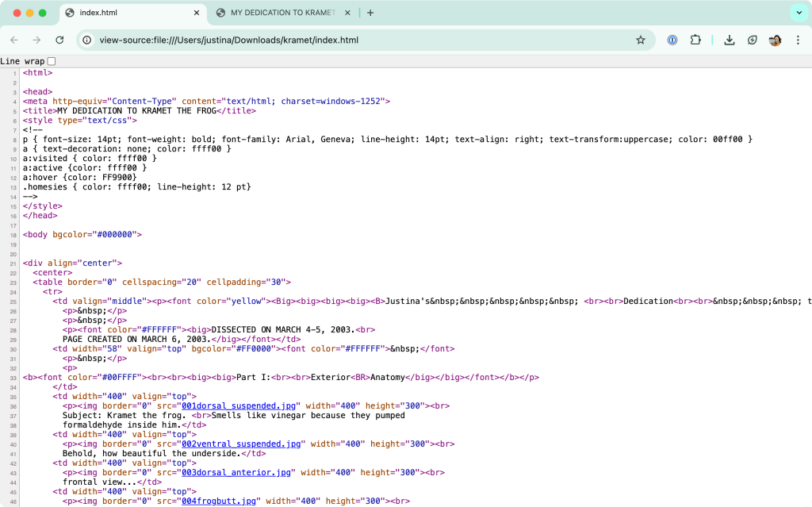Enable the Line wrap checkbox
This screenshot has width=812, height=507.
coord(52,61)
